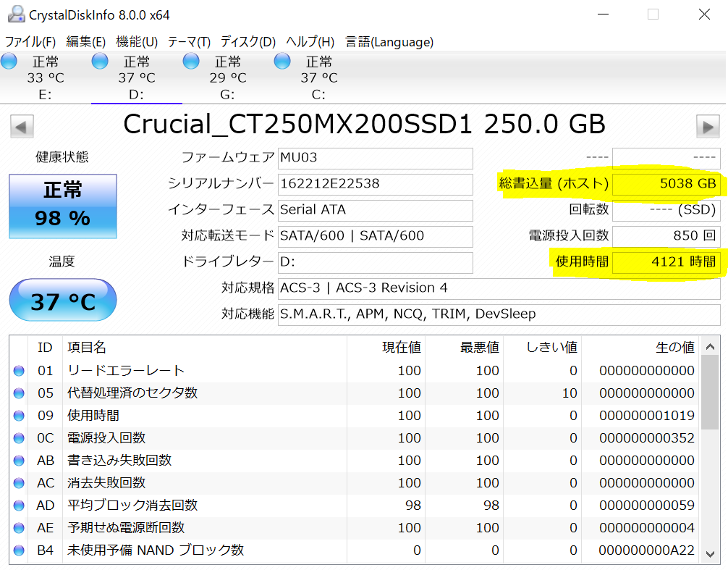The image size is (728, 570).
Task: Open the ファイル(F) menu
Action: 30,42
